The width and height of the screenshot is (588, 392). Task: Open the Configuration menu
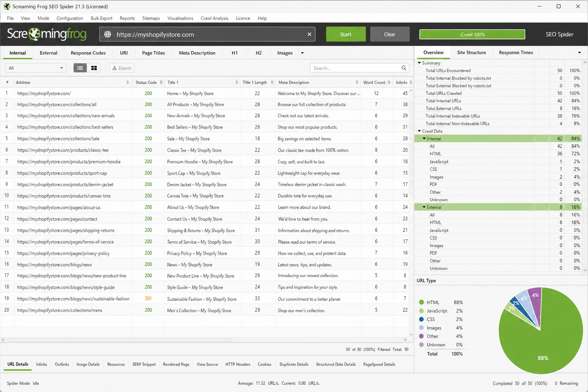(70, 18)
